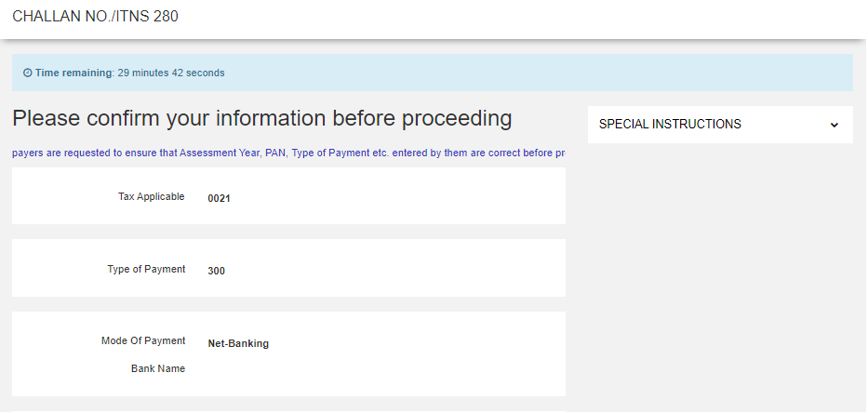
Task: Click the empty Bank Name value area
Action: pyautogui.click(x=279, y=369)
